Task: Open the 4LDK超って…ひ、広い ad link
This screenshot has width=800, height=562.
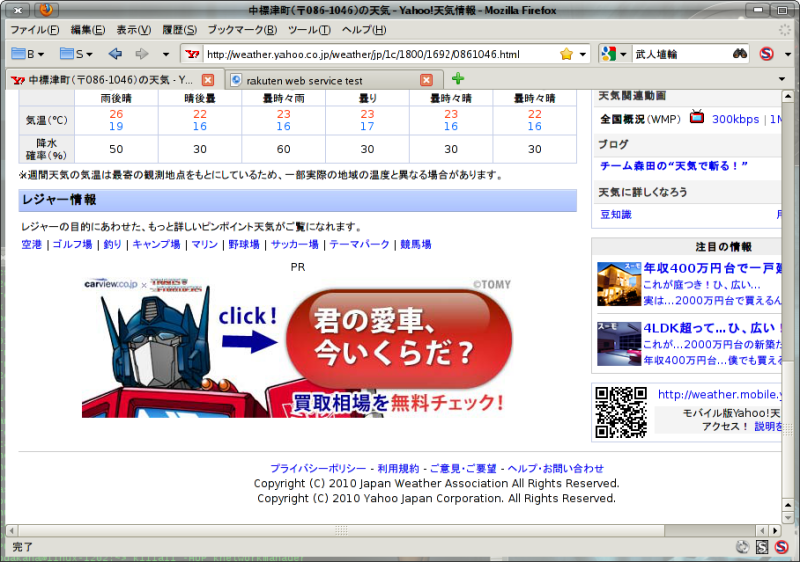Action: pyautogui.click(x=712, y=328)
